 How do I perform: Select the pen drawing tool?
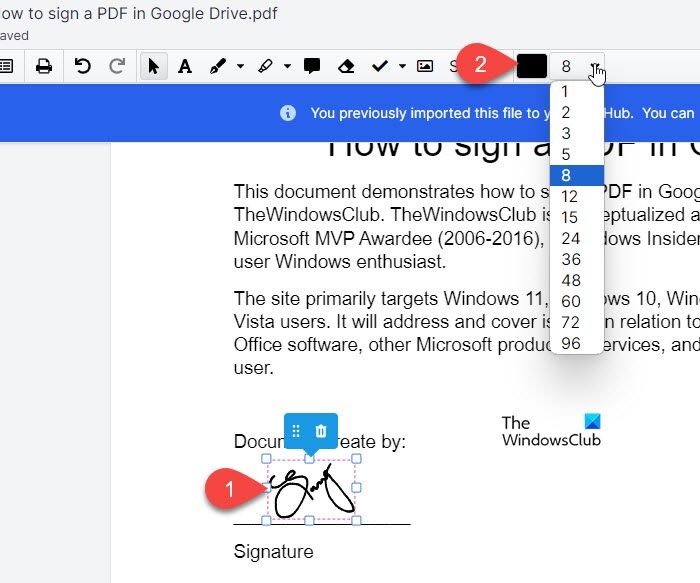tap(217, 66)
